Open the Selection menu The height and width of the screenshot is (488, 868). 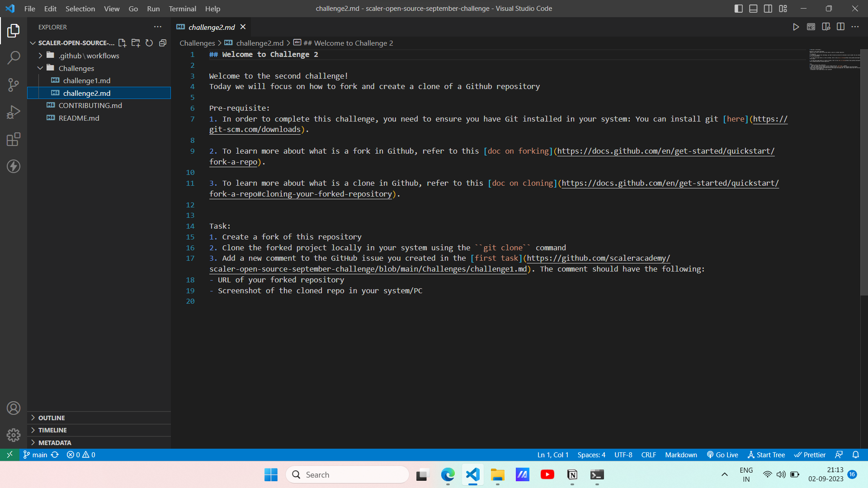click(80, 9)
